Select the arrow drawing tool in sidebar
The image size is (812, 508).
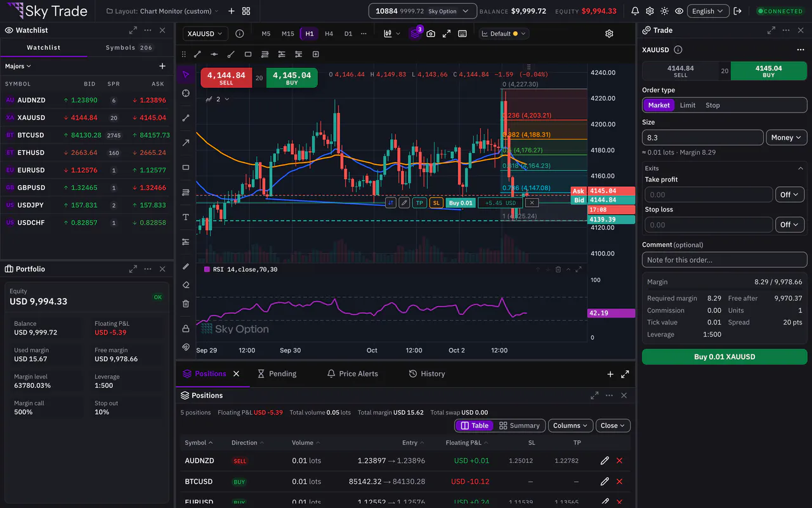tap(186, 143)
